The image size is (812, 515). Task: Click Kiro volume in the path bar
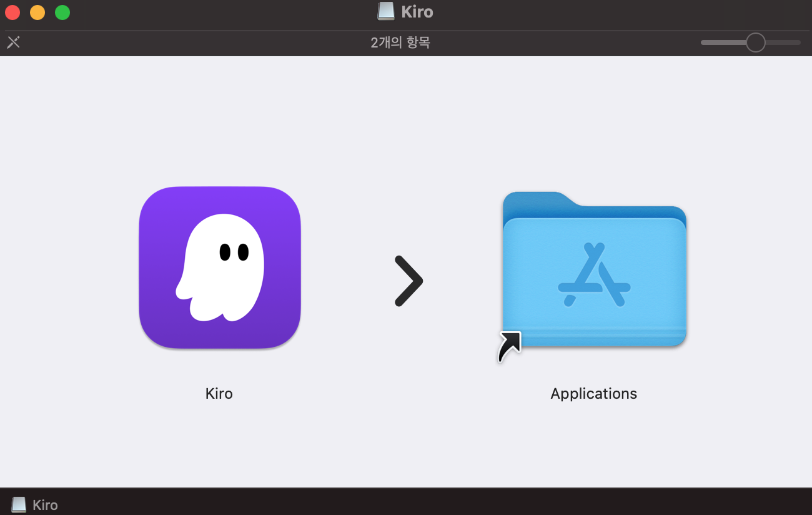click(x=35, y=505)
